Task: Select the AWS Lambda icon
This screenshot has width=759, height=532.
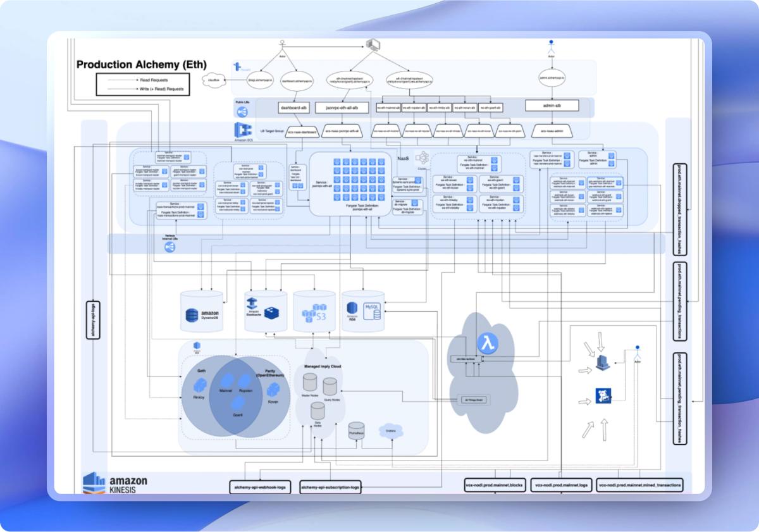Action: [x=488, y=343]
